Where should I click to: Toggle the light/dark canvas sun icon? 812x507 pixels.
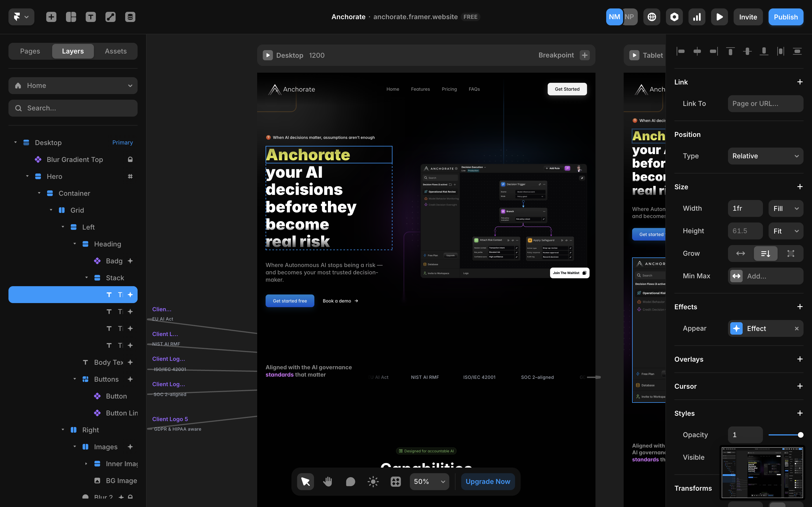pyautogui.click(x=373, y=482)
